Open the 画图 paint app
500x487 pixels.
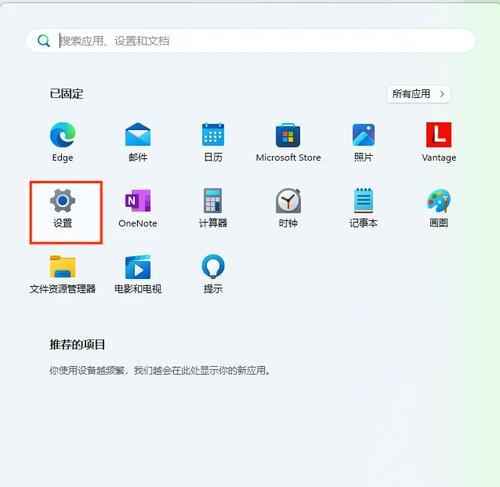(439, 208)
